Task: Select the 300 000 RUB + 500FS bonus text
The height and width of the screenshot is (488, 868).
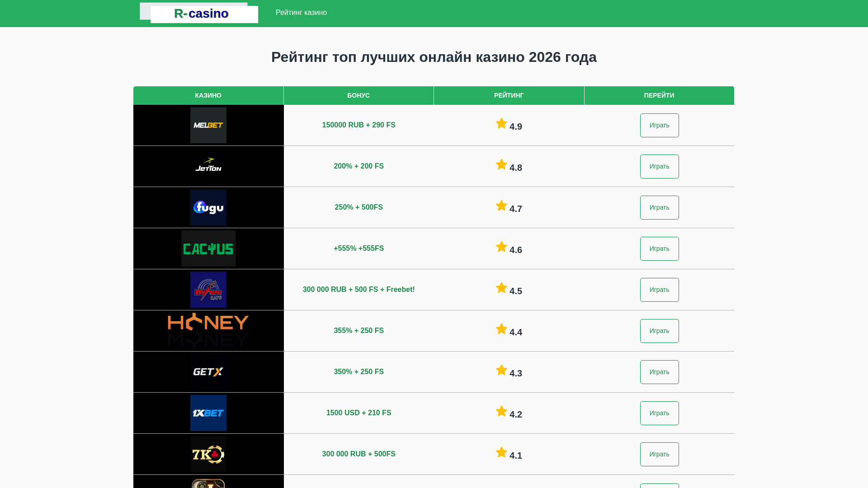Action: pyautogui.click(x=359, y=454)
